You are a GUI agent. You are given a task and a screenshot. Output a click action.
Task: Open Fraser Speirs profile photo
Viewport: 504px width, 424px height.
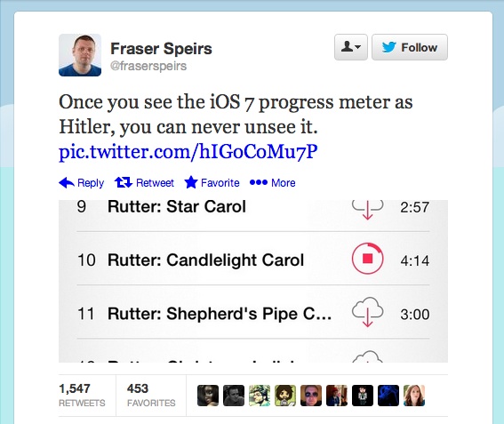(80, 55)
